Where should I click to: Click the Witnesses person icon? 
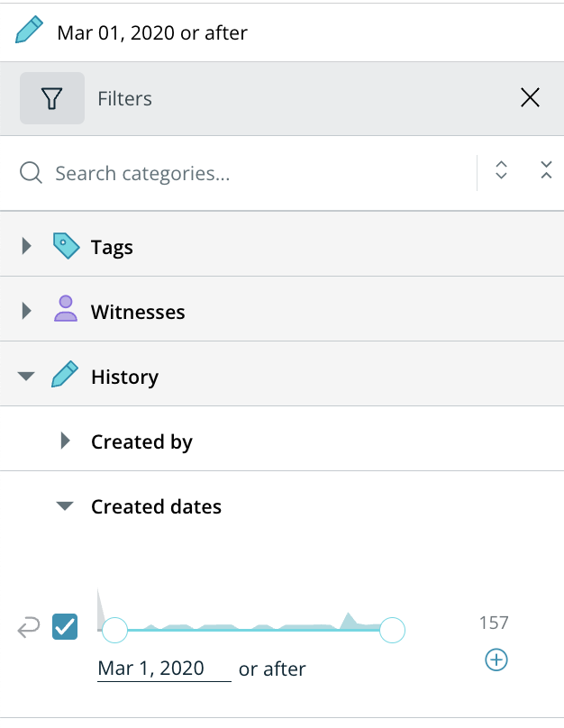(66, 311)
